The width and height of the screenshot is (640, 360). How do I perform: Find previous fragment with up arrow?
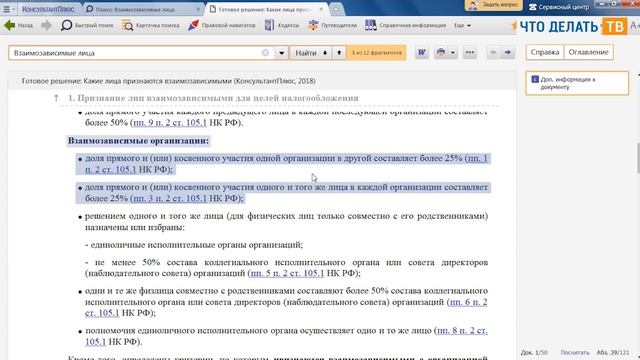point(339,53)
